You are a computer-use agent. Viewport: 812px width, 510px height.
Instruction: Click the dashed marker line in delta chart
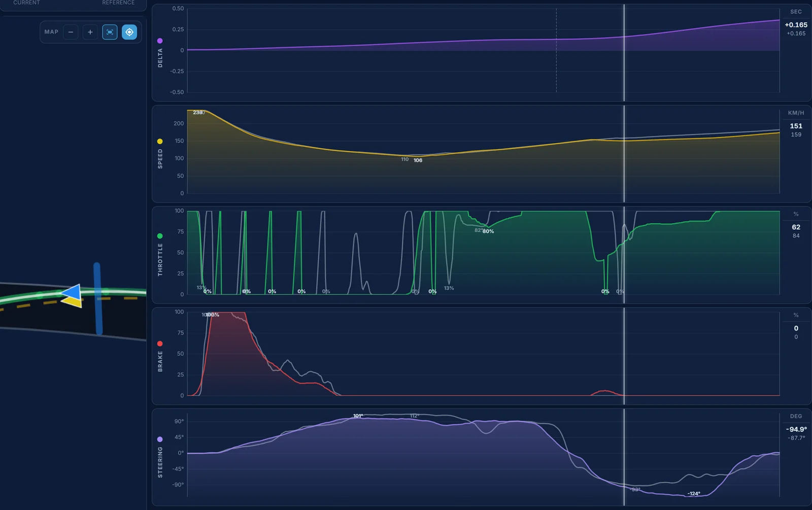[556, 50]
